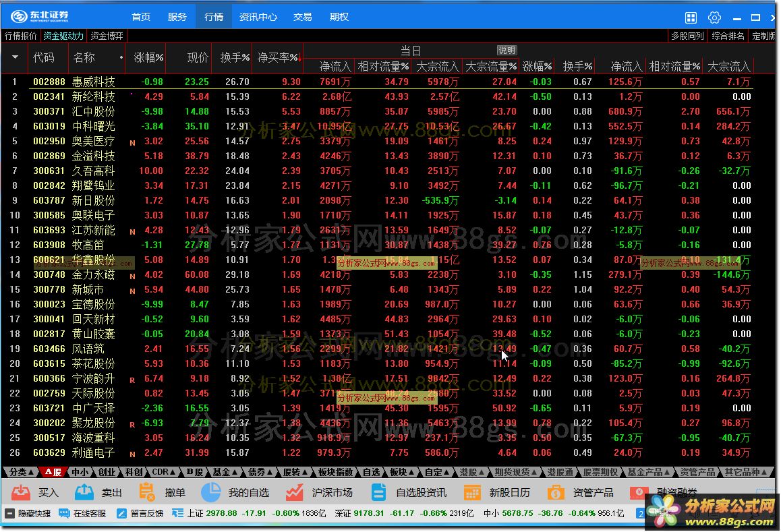Switch to 资金博弈 tab
Viewport: 781px width, 532px height.
pos(107,36)
